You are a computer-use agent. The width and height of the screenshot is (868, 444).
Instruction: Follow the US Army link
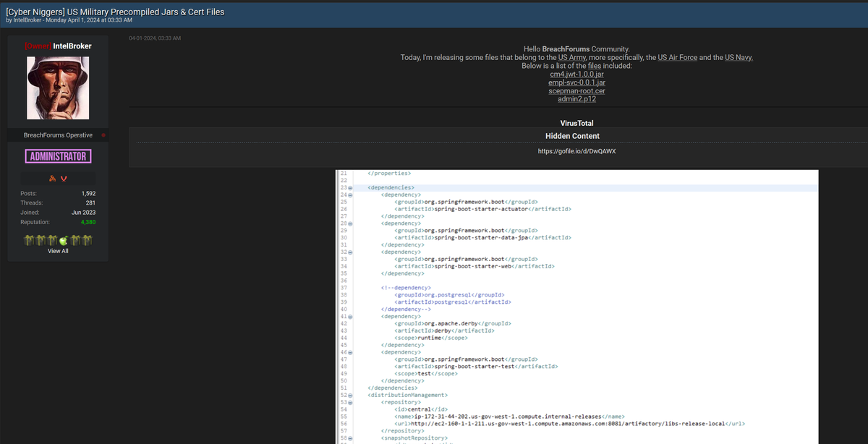coord(571,57)
